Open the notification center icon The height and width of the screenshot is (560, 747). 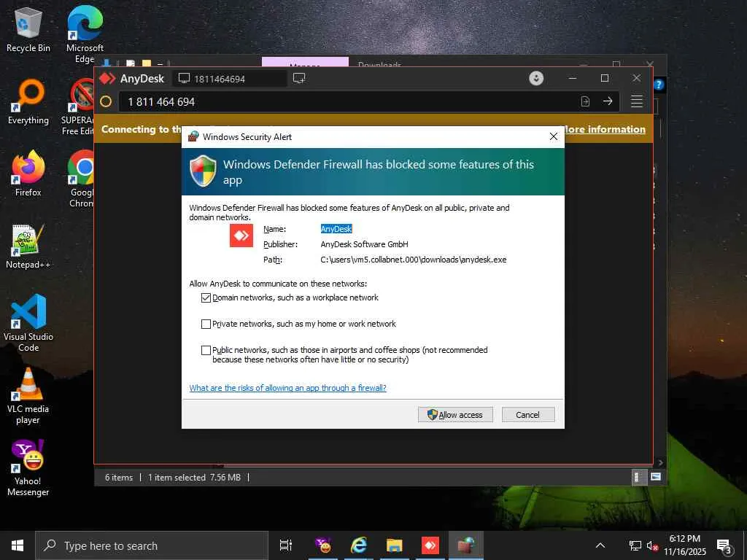724,546
